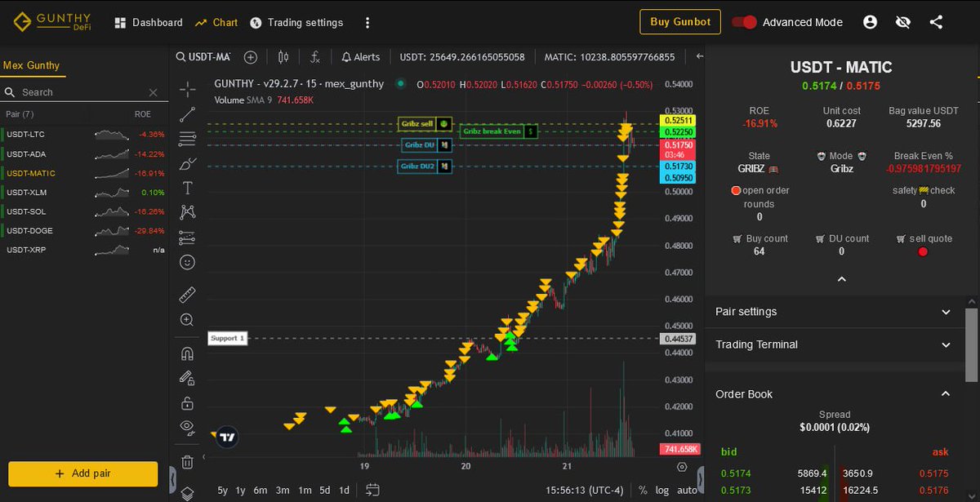Open the prediction and measurement tool
Viewport: 980px width, 502px height.
pos(187,238)
